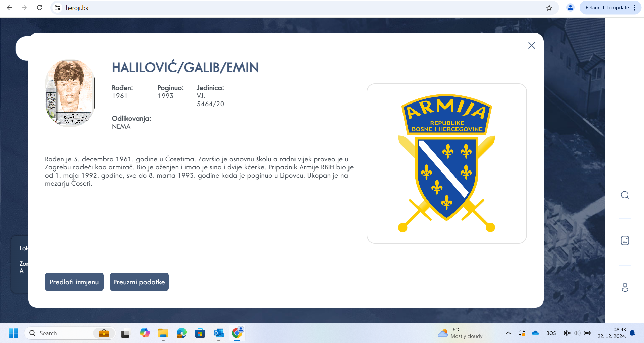Click the Preuzmi podatke button

(x=139, y=282)
